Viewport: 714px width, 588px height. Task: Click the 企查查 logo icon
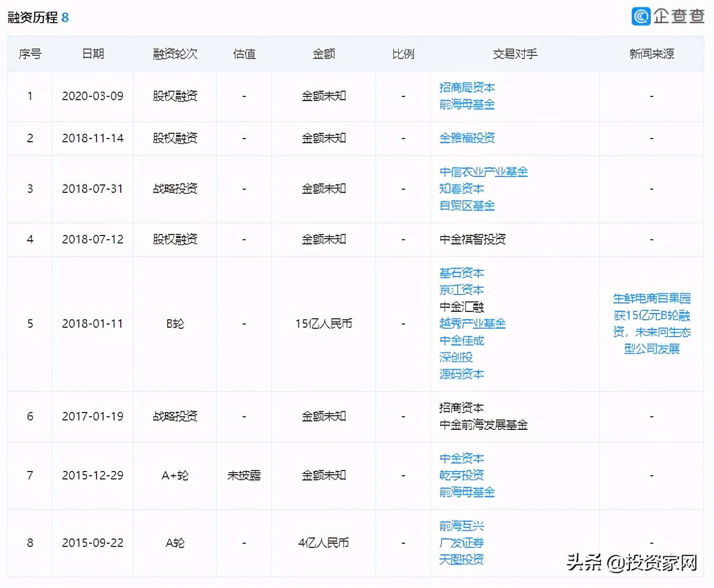pyautogui.click(x=640, y=16)
